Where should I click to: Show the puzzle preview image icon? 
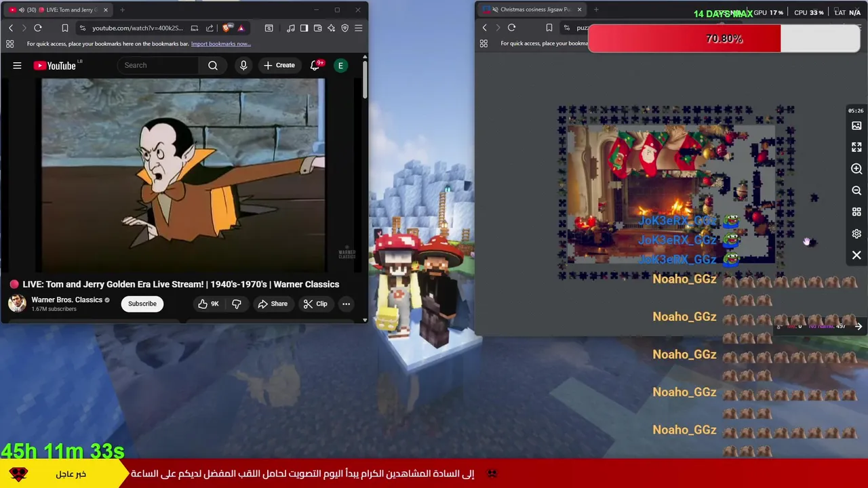coord(856,125)
